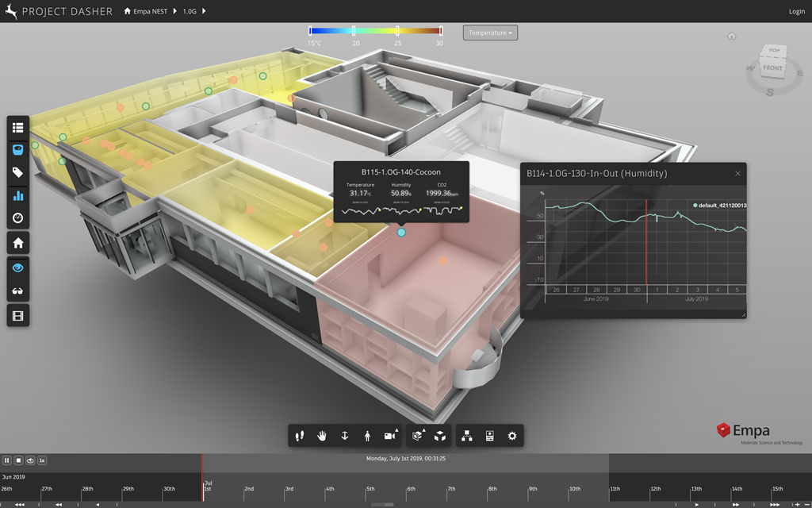Viewport: 812px width, 508px height.
Task: Select the first-person footsteps walk tool
Action: tap(301, 436)
